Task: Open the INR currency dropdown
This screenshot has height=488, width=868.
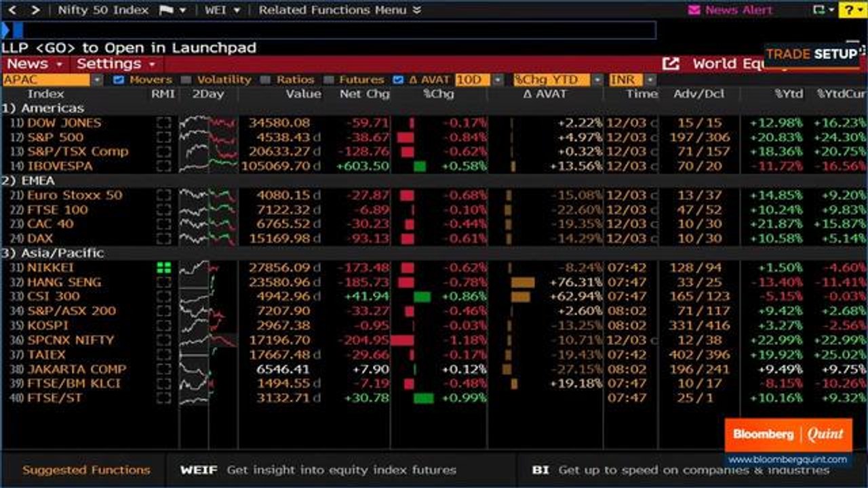Action: point(650,80)
